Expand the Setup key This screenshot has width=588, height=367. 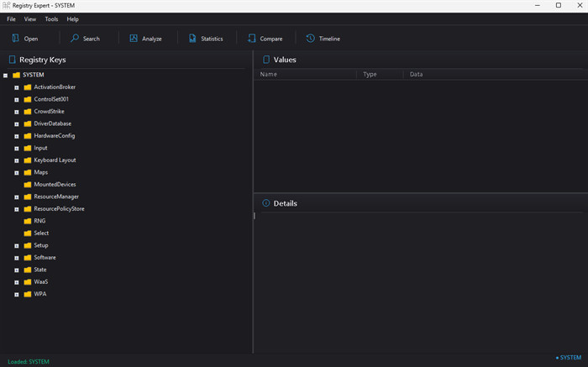click(x=17, y=246)
